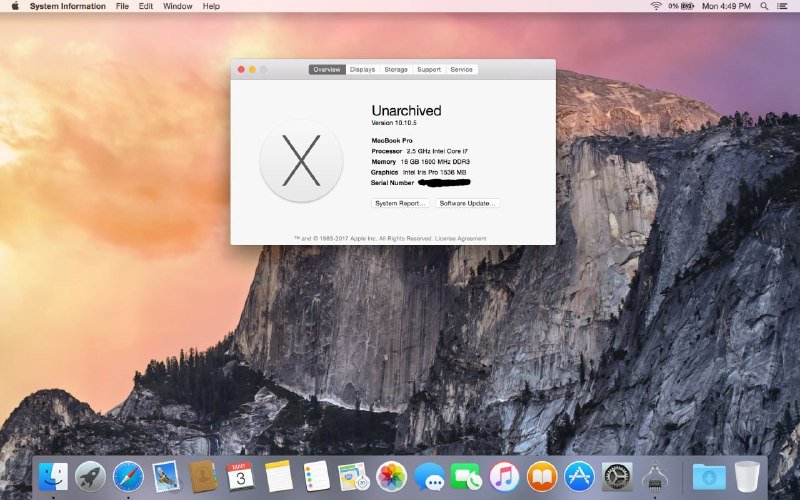Open the File menu

[x=122, y=6]
